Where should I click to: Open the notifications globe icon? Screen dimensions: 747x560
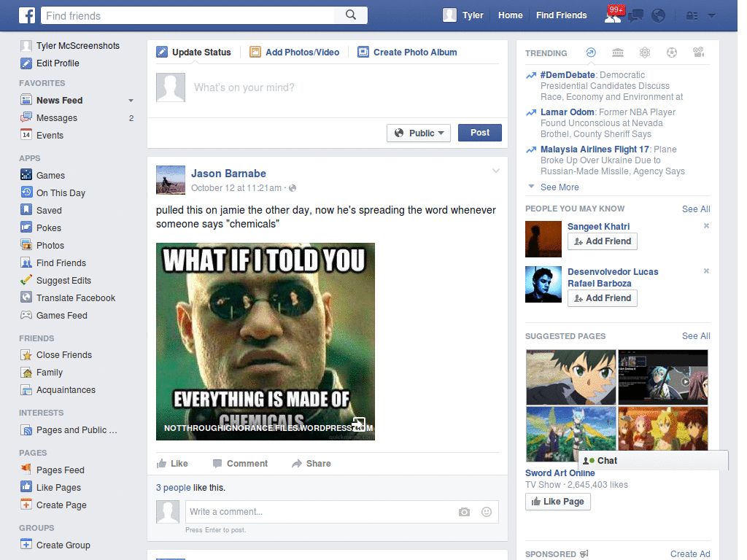pyautogui.click(x=659, y=16)
